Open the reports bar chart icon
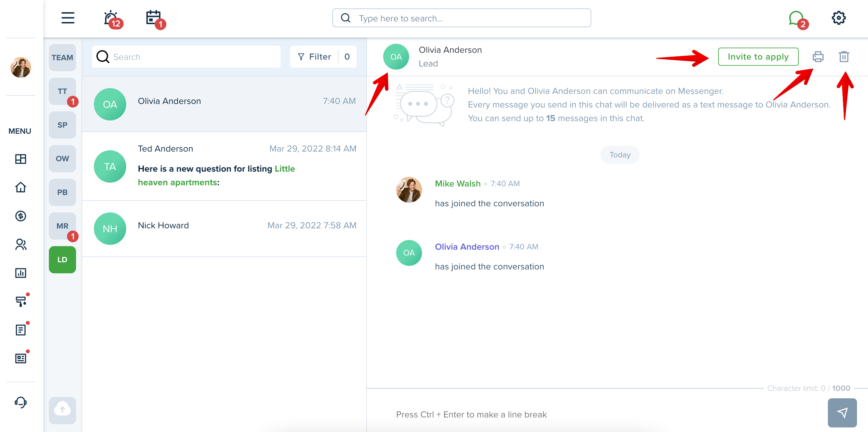Image resolution: width=868 pixels, height=432 pixels. [x=21, y=273]
